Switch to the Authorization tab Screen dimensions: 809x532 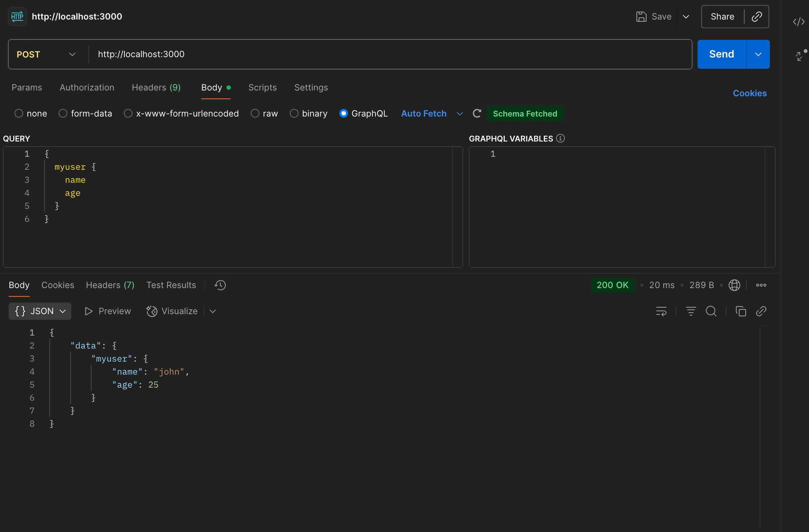coord(87,88)
